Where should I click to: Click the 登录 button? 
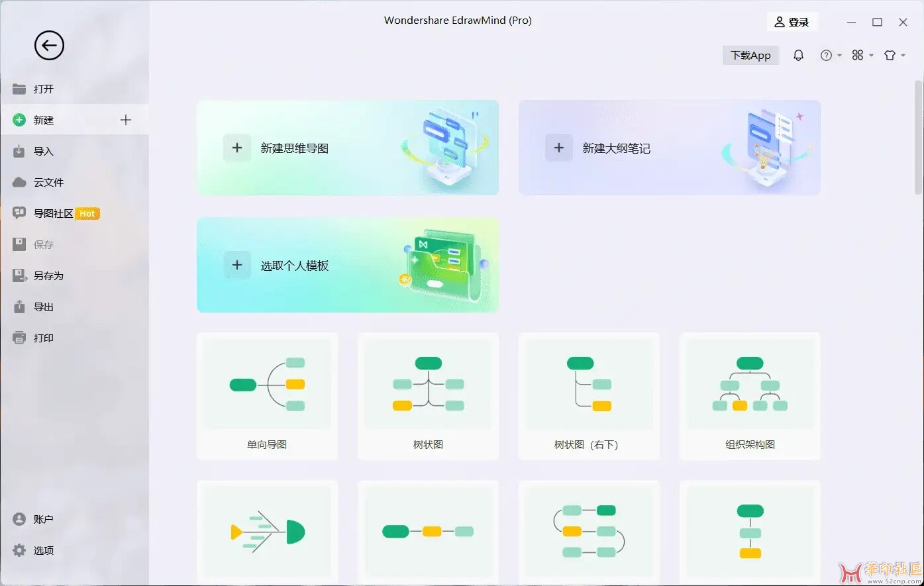792,22
